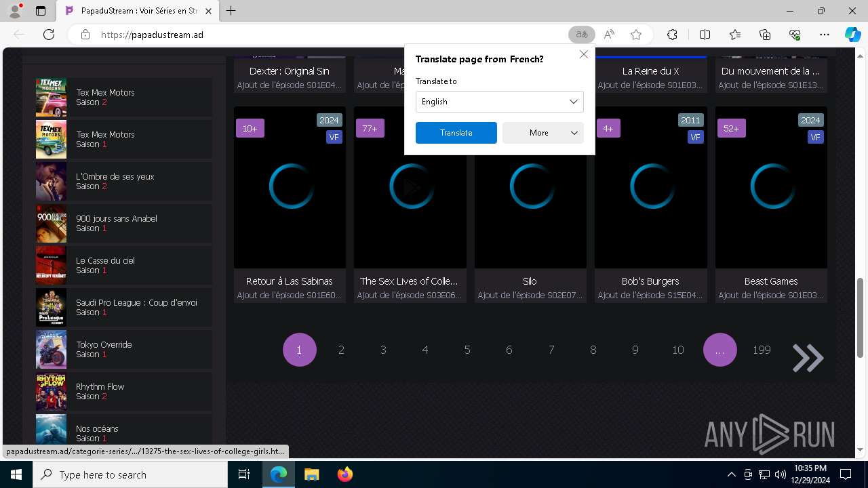Click the Edge icon in taskbar
The image size is (868, 488).
279,474
